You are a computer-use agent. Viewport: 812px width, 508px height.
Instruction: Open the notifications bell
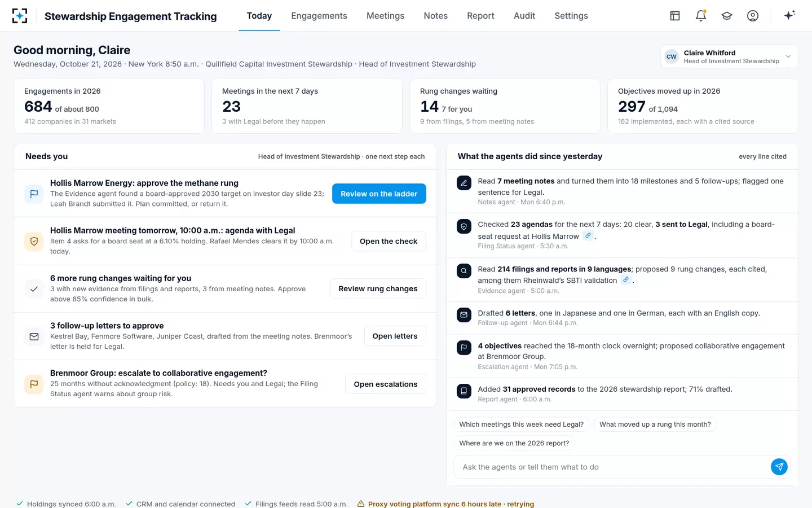click(x=701, y=16)
